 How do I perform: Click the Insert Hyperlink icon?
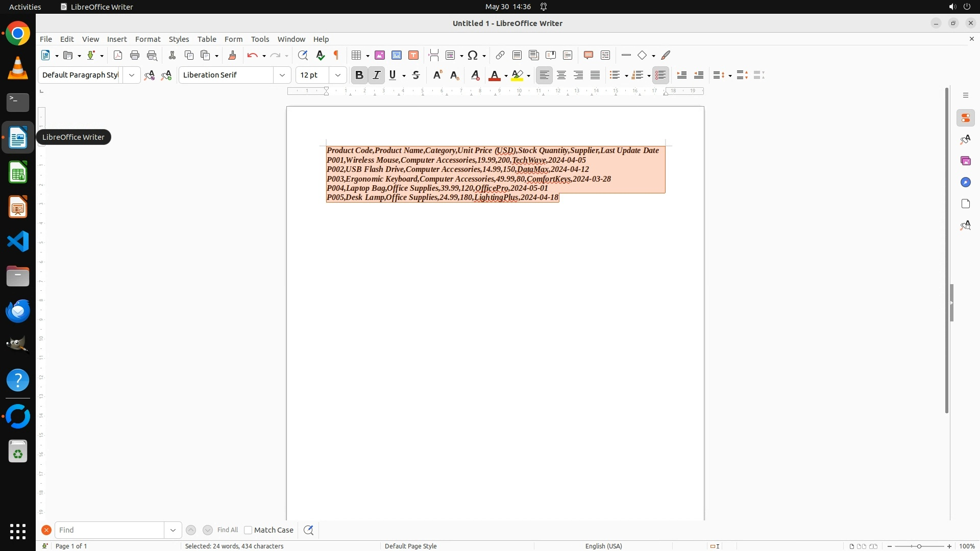(500, 55)
